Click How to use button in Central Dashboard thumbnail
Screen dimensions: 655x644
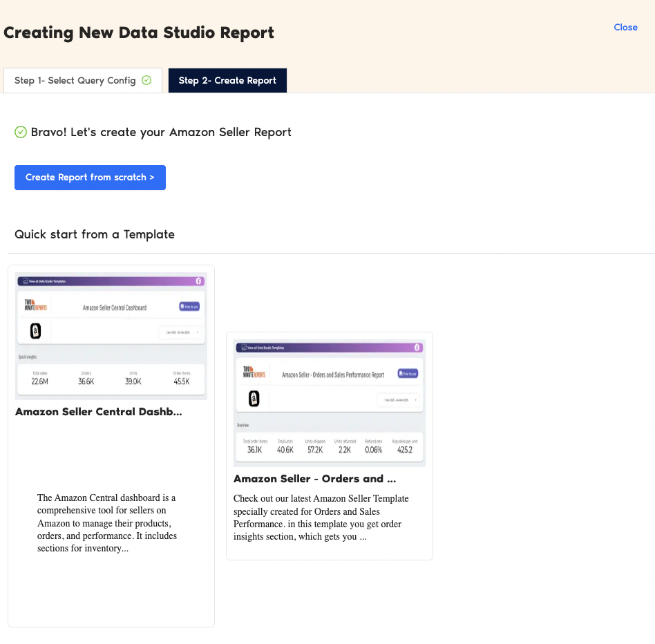[189, 306]
